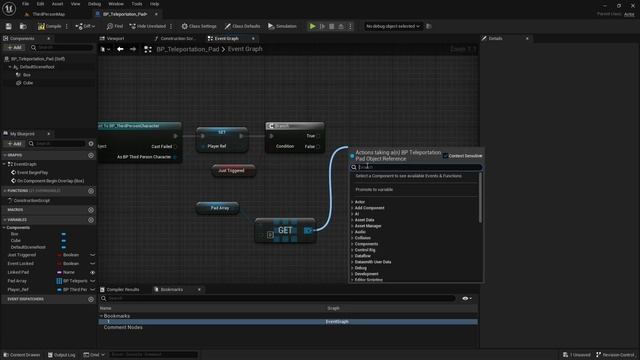Image resolution: width=640 pixels, height=360 pixels.
Task: Add a new macro with plus icon
Action: pos(91,210)
